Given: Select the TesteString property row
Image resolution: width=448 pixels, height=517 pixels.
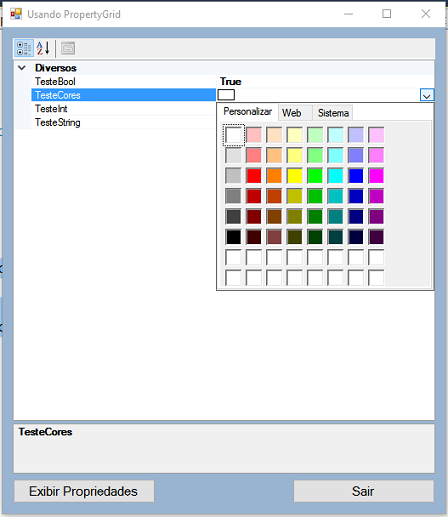Looking at the screenshot, I should [123, 122].
